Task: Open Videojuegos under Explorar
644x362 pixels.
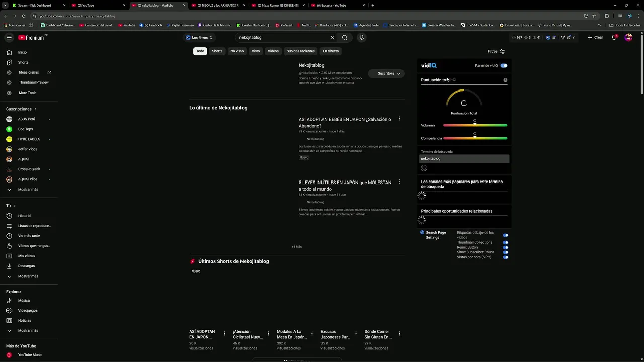Action: tap(28, 311)
